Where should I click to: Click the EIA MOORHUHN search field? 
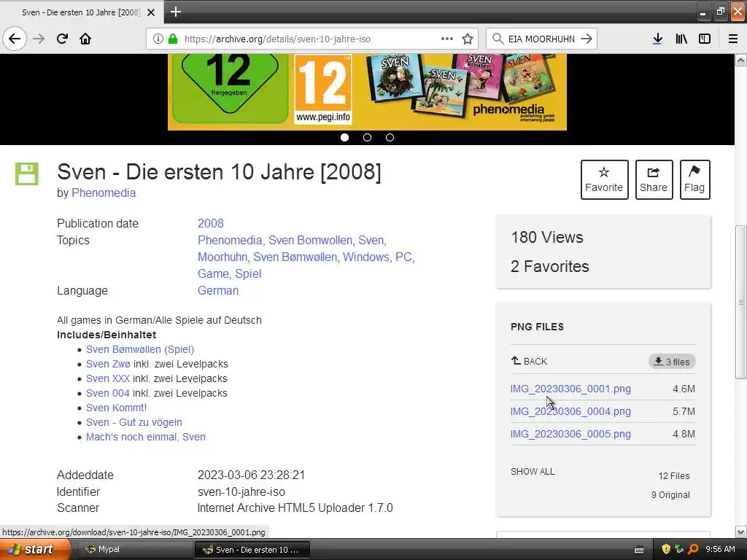[x=541, y=39]
